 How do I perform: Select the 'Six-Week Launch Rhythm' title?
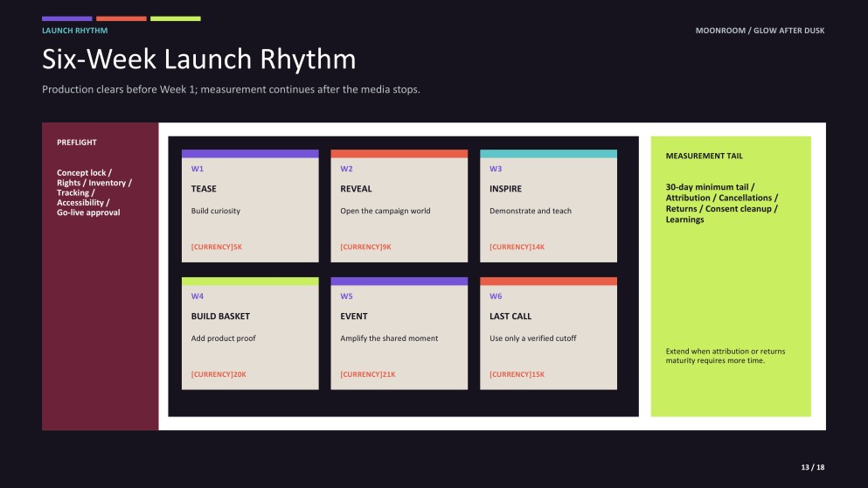pyautogui.click(x=198, y=59)
